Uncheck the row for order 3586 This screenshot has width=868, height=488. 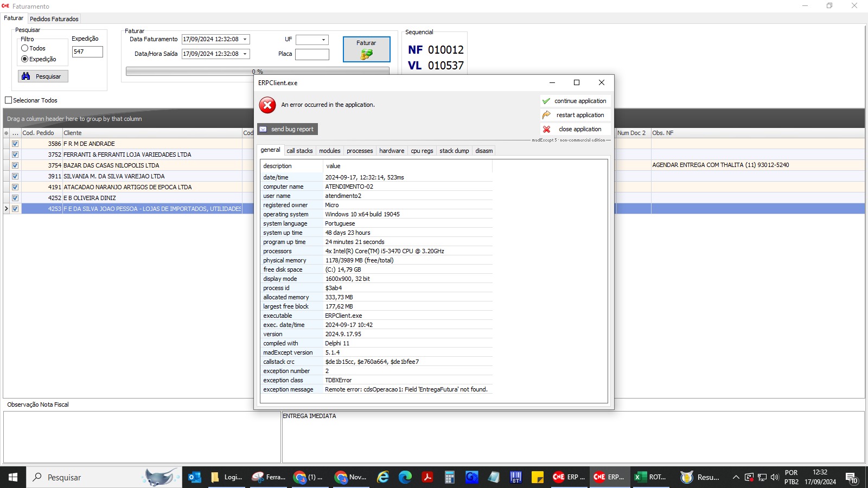pyautogui.click(x=15, y=144)
